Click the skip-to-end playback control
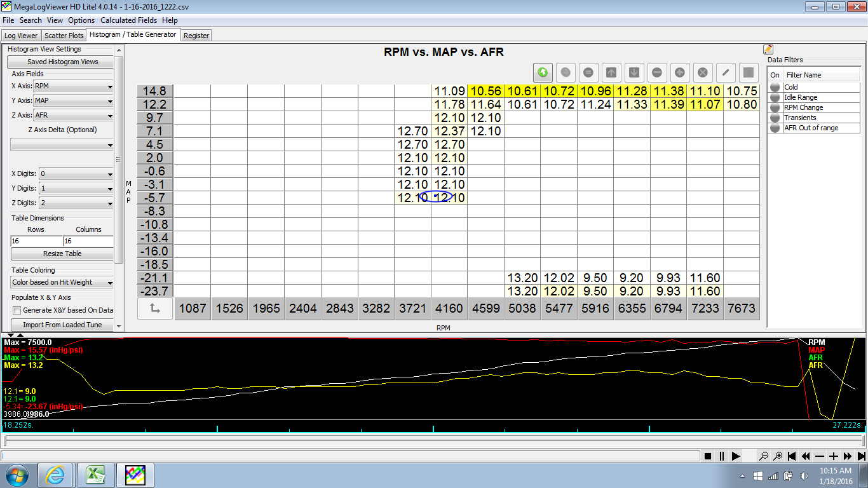Image resolution: width=868 pixels, height=488 pixels. [x=862, y=456]
